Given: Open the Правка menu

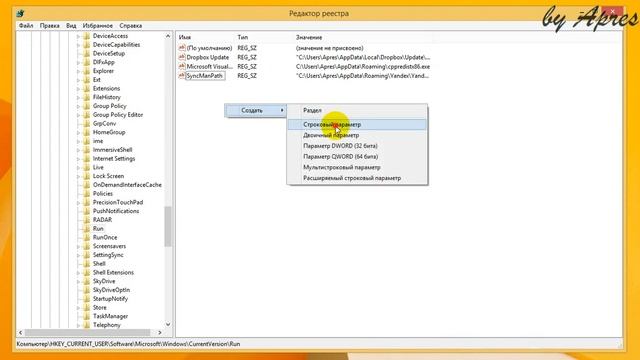Looking at the screenshot, I should (49, 25).
